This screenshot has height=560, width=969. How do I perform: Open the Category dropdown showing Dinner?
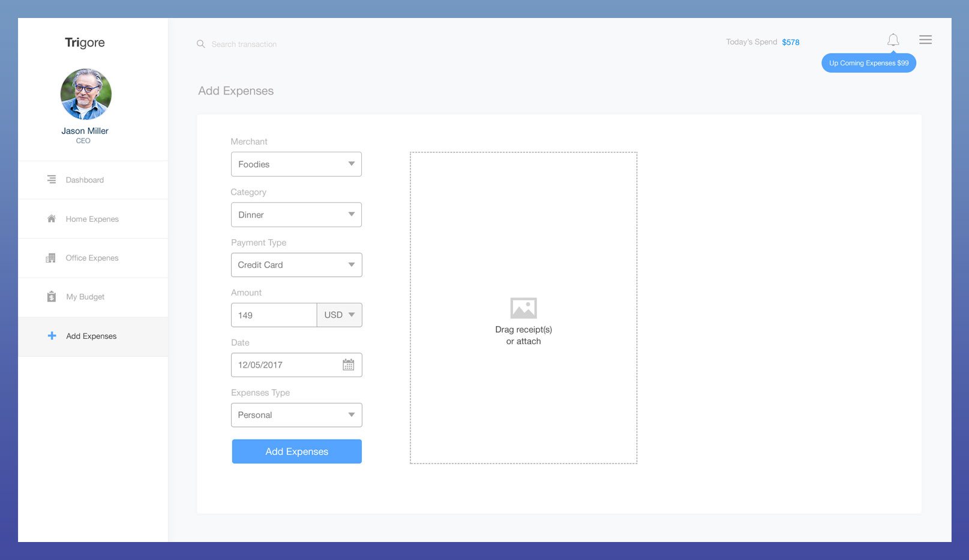[x=296, y=215]
